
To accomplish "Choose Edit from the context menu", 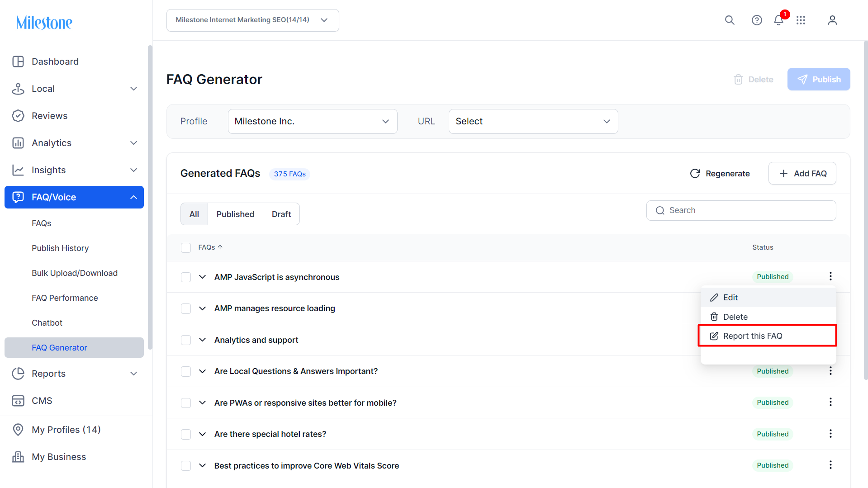I will click(x=768, y=298).
